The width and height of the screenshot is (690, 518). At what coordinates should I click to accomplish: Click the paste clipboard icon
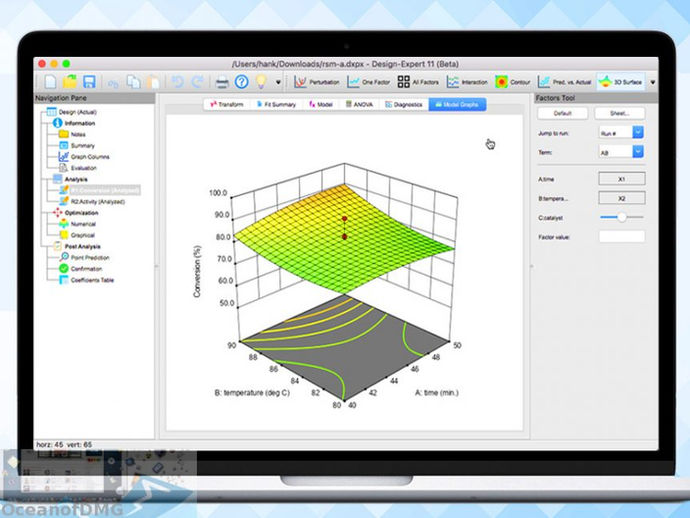[x=153, y=82]
